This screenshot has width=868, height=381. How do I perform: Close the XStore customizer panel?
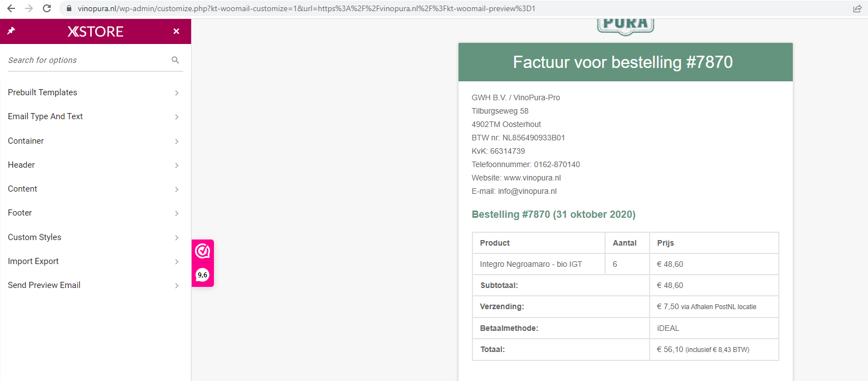(176, 31)
